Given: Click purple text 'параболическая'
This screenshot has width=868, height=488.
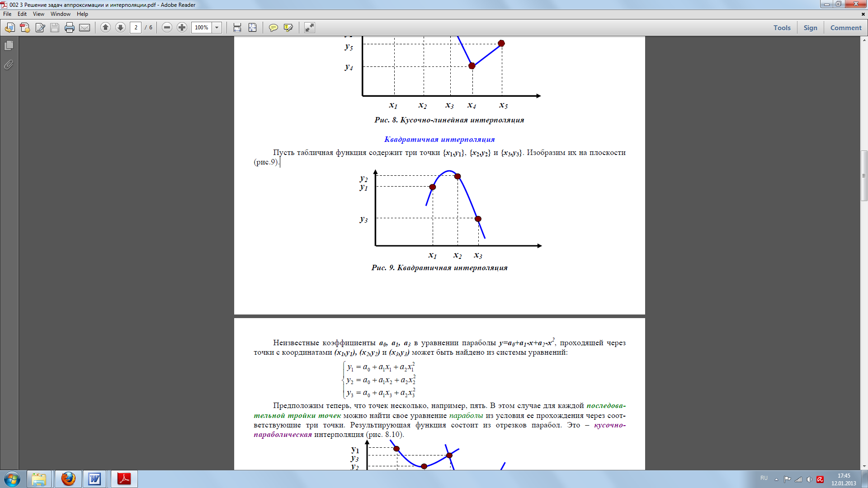Looking at the screenshot, I should tap(283, 435).
